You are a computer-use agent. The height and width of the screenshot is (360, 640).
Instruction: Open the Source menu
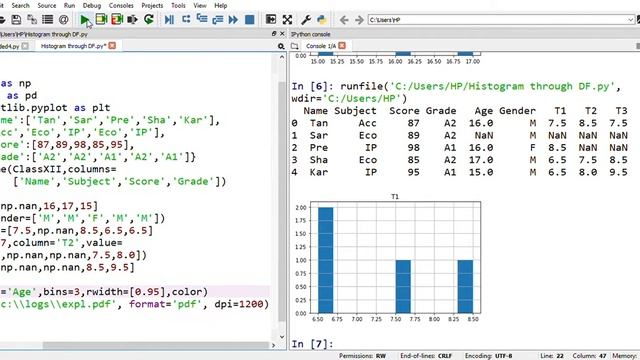(47, 6)
